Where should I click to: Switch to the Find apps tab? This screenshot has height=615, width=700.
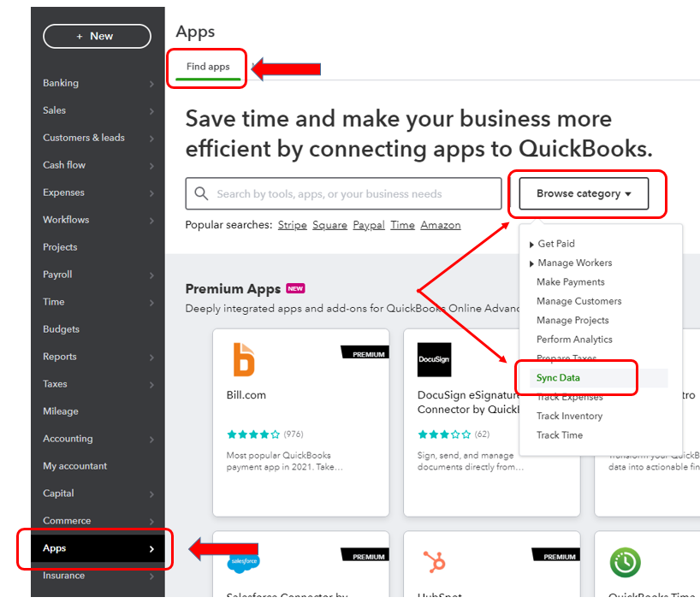tap(207, 66)
